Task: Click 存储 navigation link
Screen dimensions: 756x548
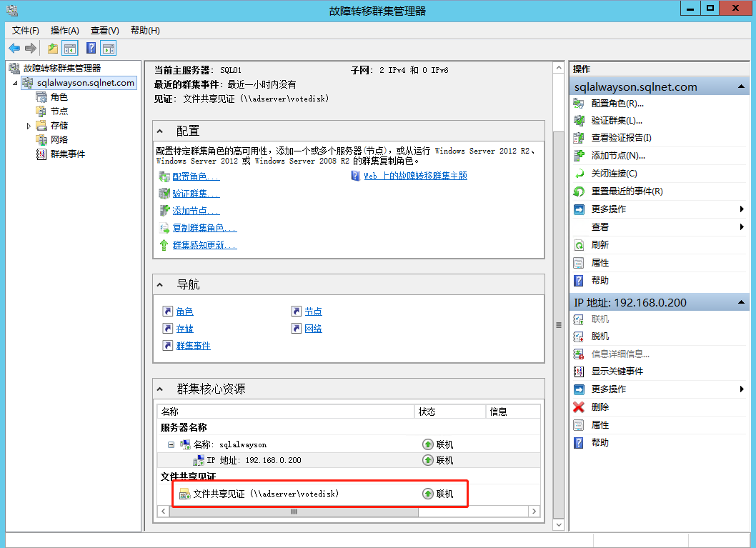Action: (x=184, y=329)
